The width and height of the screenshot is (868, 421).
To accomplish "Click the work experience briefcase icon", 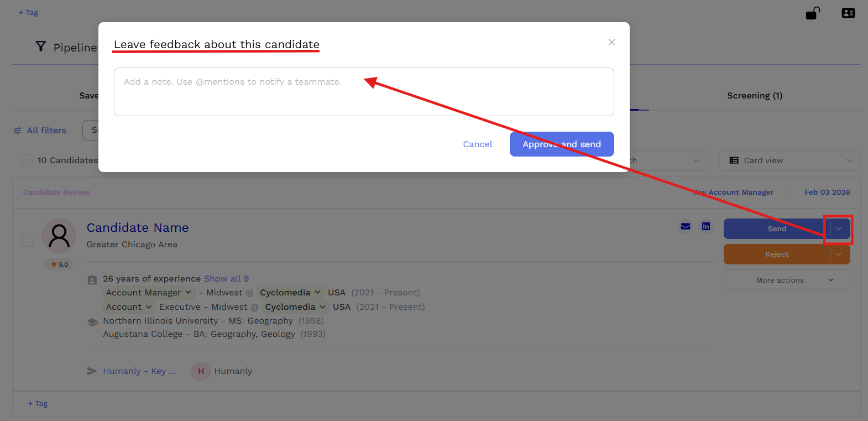I will click(x=92, y=280).
